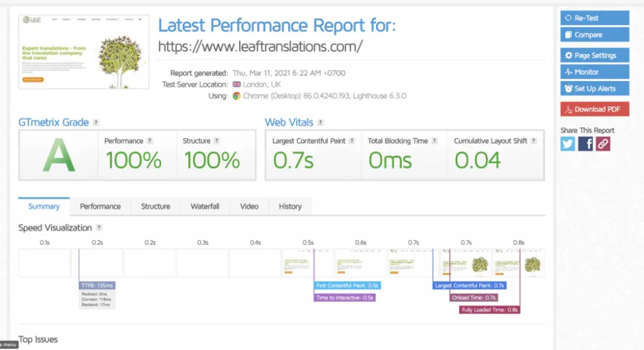This screenshot has width=644, height=350.
Task: Open Cumulative Layout Shift help icon
Action: pyautogui.click(x=533, y=141)
